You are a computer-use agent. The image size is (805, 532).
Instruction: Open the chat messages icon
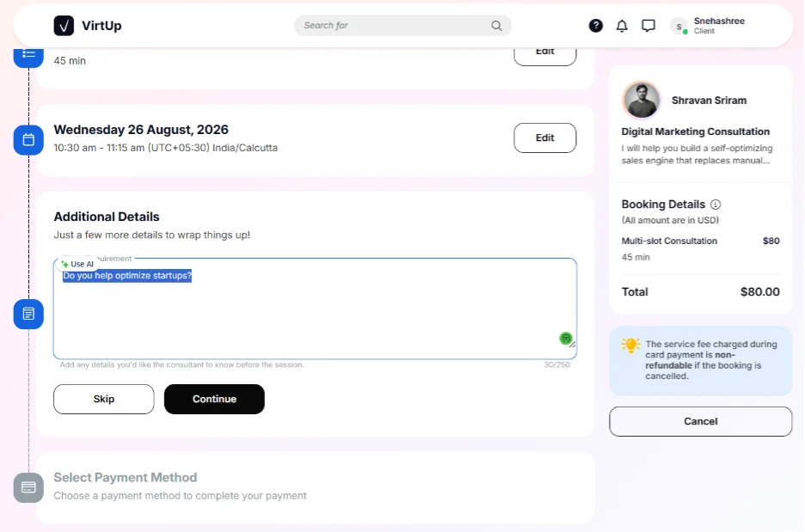[x=648, y=26]
